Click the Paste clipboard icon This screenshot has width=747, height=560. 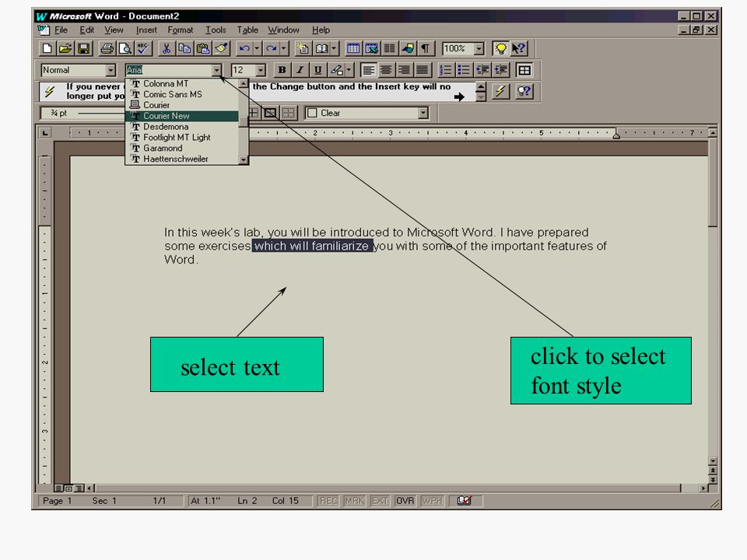(x=203, y=48)
